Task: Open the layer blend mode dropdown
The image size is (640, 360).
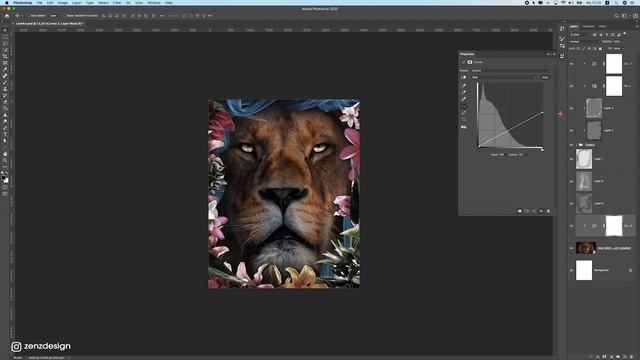Action: click(584, 42)
